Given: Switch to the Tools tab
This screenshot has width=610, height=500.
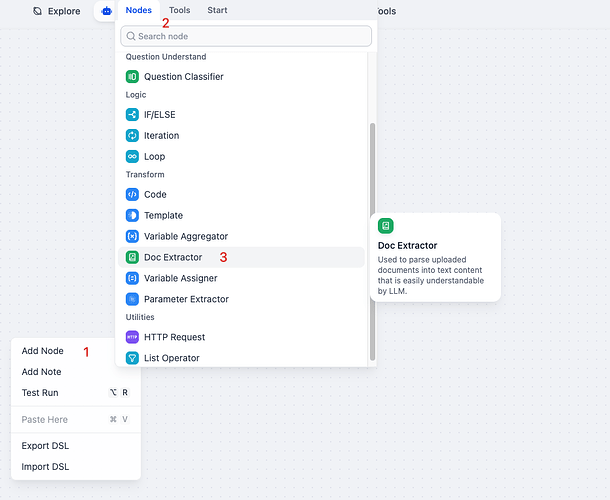Looking at the screenshot, I should tap(179, 10).
